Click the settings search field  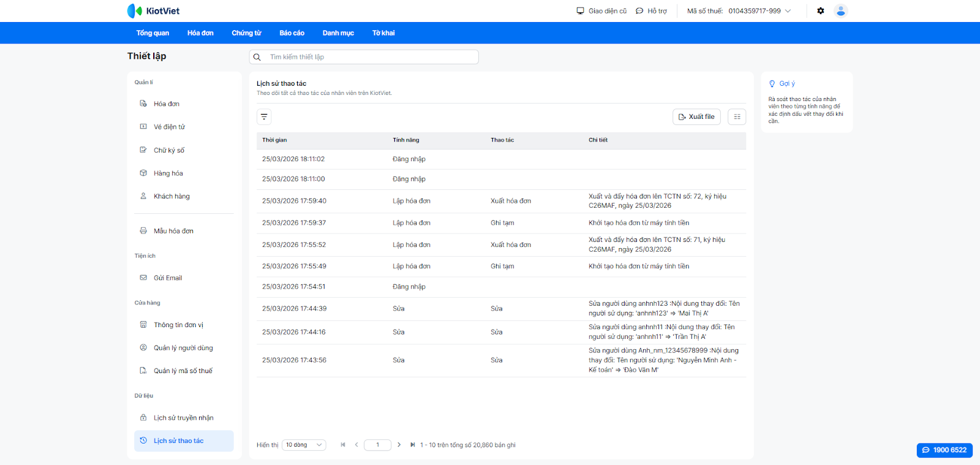point(367,57)
